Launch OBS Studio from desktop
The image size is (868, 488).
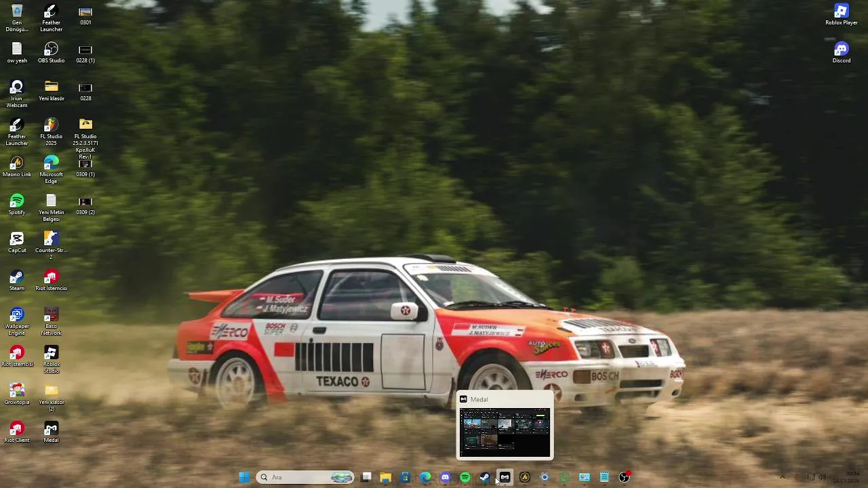point(51,53)
